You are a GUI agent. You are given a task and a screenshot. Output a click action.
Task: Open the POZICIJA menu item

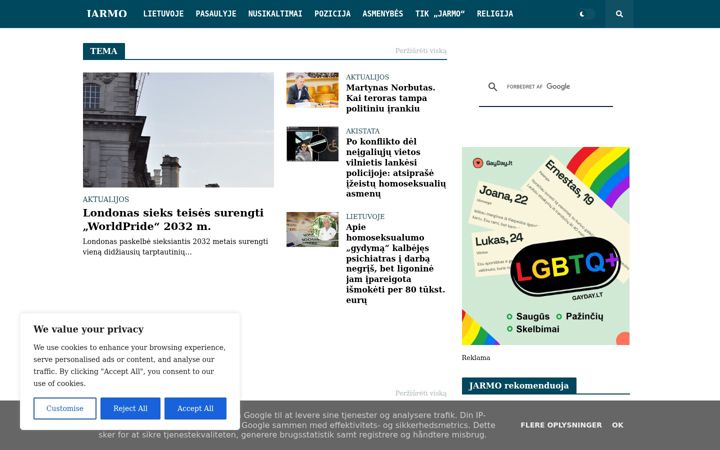coord(332,14)
